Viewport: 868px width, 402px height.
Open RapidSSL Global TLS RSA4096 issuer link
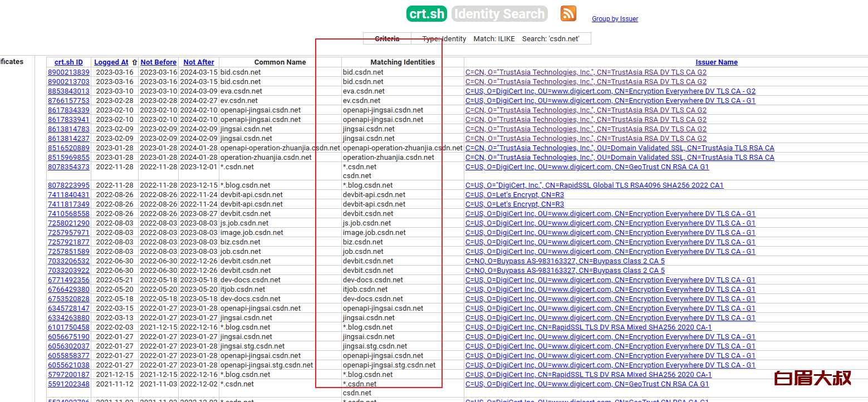(x=595, y=185)
